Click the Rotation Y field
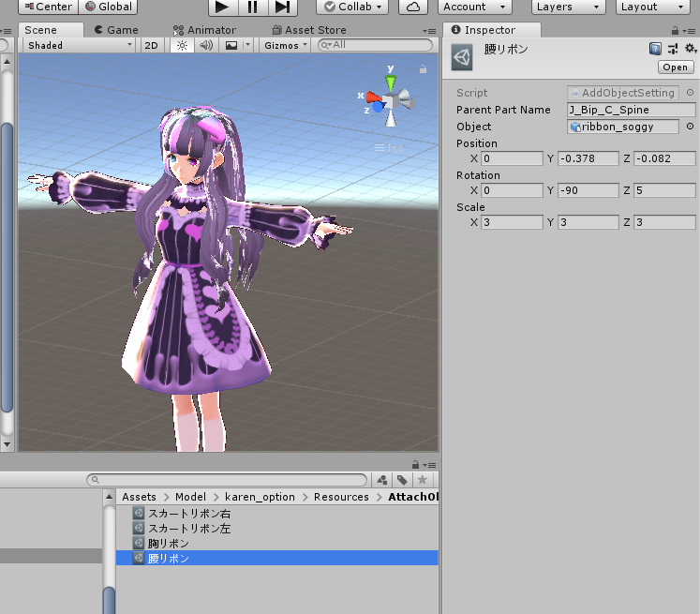The image size is (700, 614). click(588, 190)
